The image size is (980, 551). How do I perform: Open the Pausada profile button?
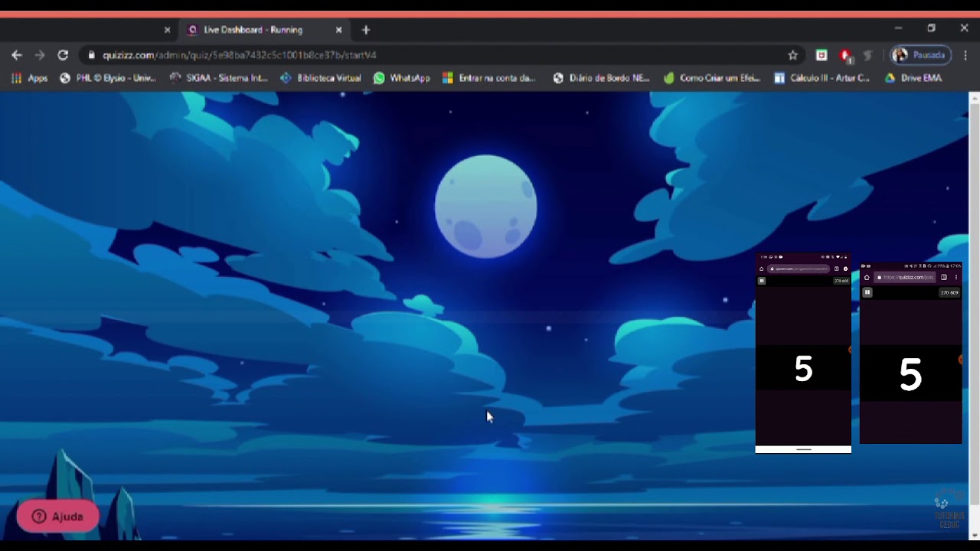(920, 55)
